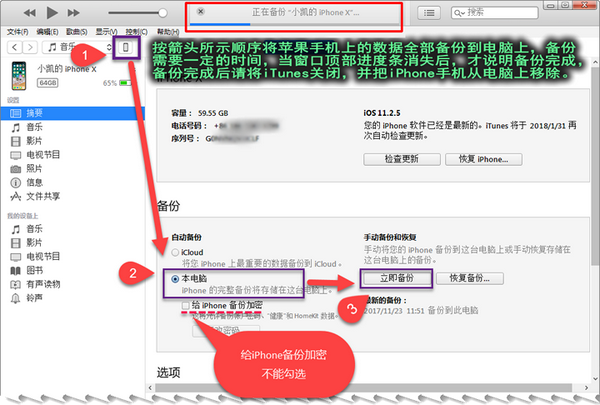Select the 本电脑 radio button
The height and width of the screenshot is (405, 600).
click(175, 279)
